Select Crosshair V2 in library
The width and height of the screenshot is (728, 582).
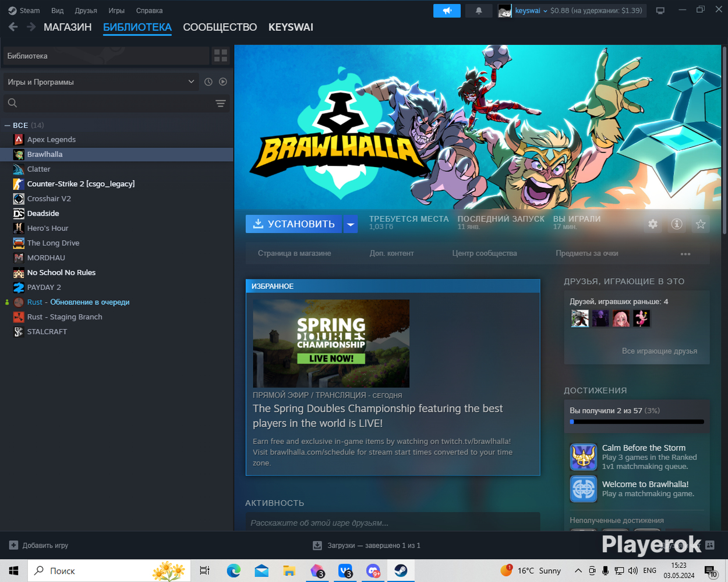point(116,198)
